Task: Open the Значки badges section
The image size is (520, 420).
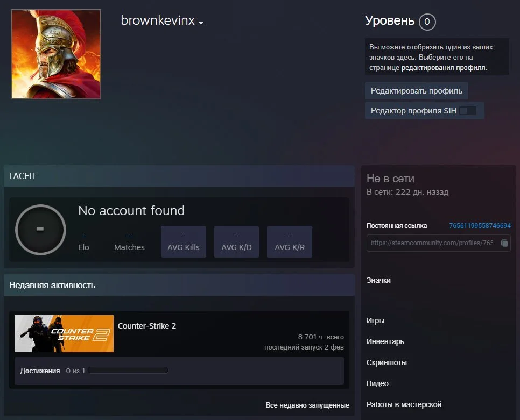Action: click(378, 280)
